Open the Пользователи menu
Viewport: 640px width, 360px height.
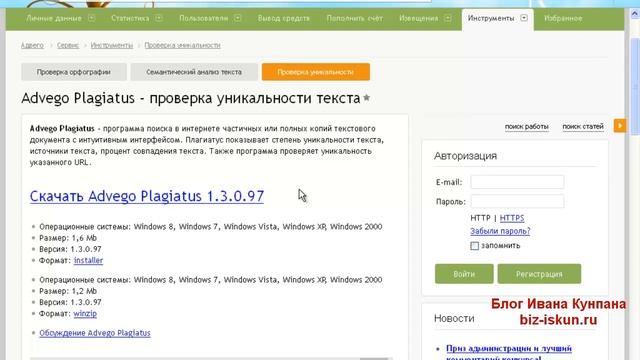(x=203, y=18)
